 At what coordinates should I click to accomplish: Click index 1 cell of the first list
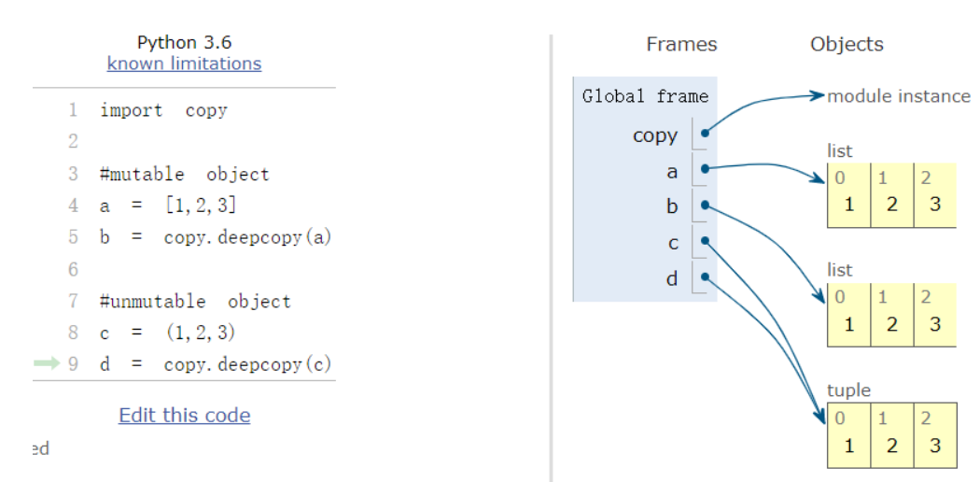point(891,195)
